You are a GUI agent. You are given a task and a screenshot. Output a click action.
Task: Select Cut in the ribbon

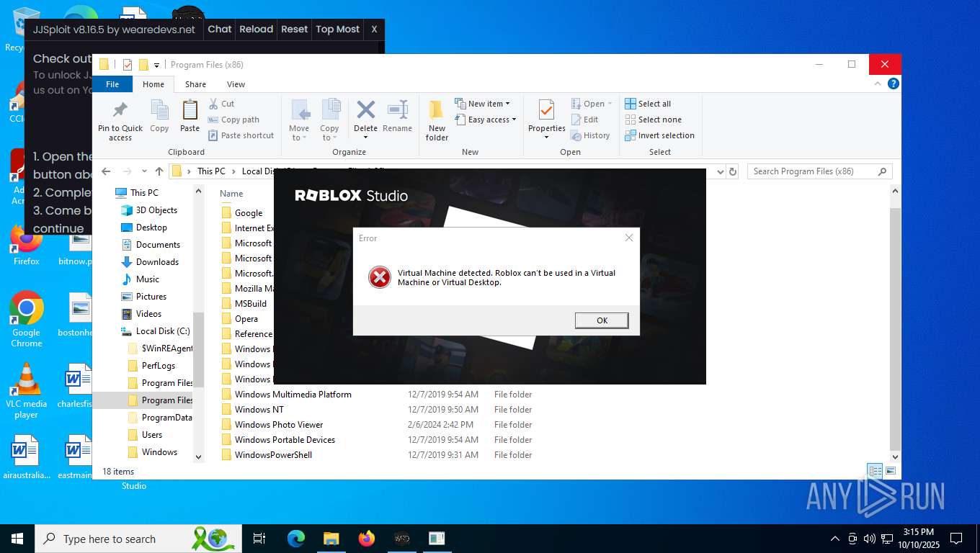[222, 104]
